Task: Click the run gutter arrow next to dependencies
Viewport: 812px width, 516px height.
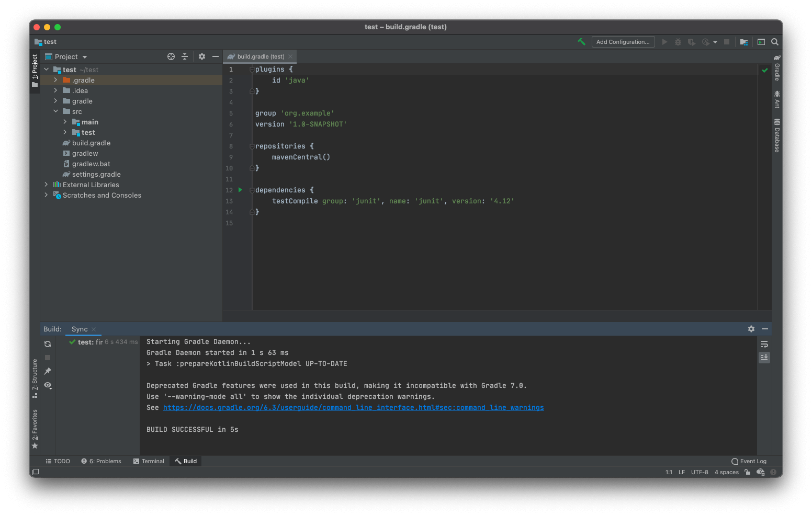Action: point(240,190)
